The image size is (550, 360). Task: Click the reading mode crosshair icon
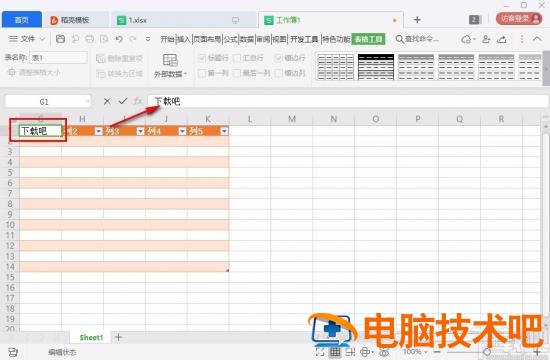pyautogui.click(x=365, y=352)
